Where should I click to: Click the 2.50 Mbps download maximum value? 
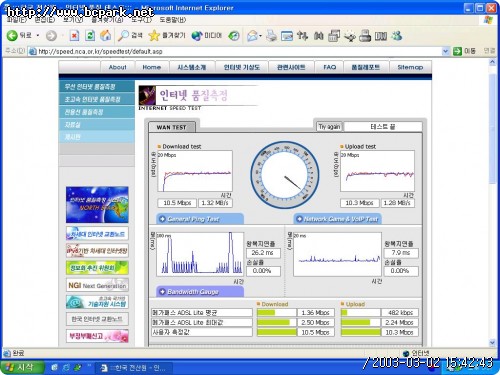315,322
